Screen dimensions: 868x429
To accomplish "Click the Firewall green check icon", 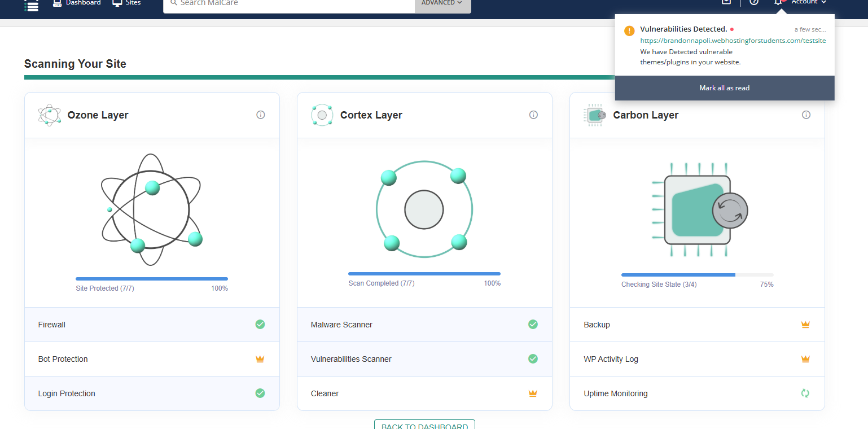I will point(260,324).
